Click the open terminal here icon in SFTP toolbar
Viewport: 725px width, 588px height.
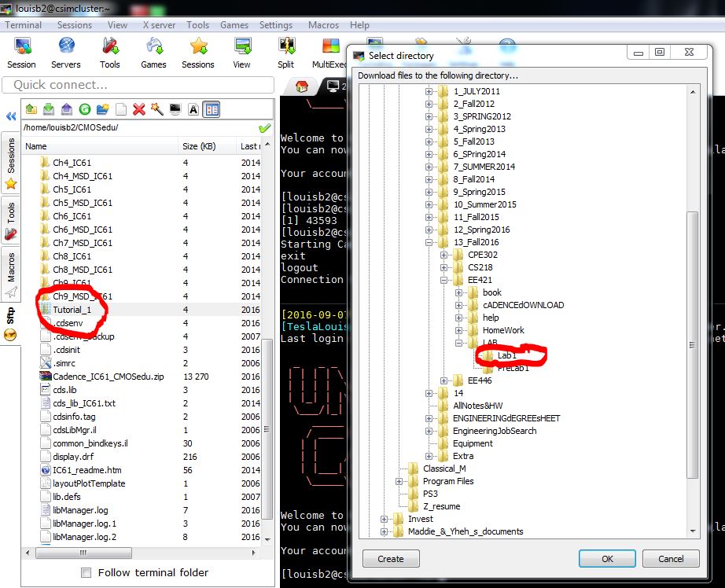coord(175,109)
